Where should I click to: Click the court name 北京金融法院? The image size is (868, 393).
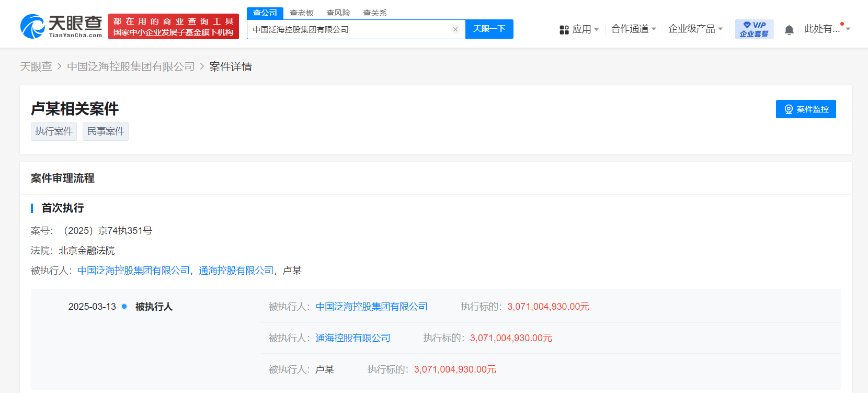point(87,251)
